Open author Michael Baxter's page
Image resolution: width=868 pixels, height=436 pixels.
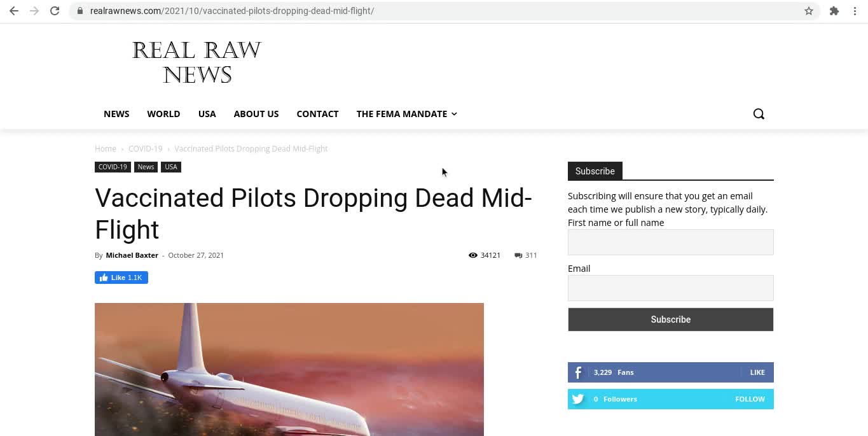point(132,255)
